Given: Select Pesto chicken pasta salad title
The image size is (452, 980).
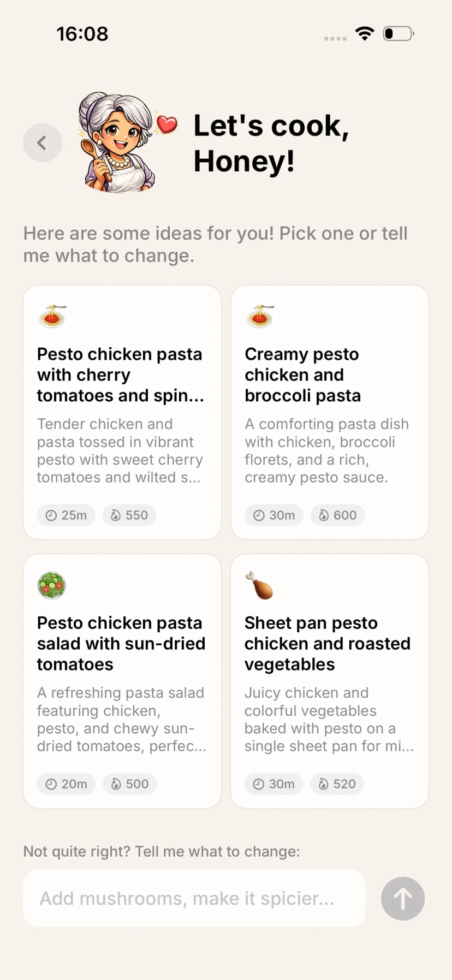Looking at the screenshot, I should [121, 643].
